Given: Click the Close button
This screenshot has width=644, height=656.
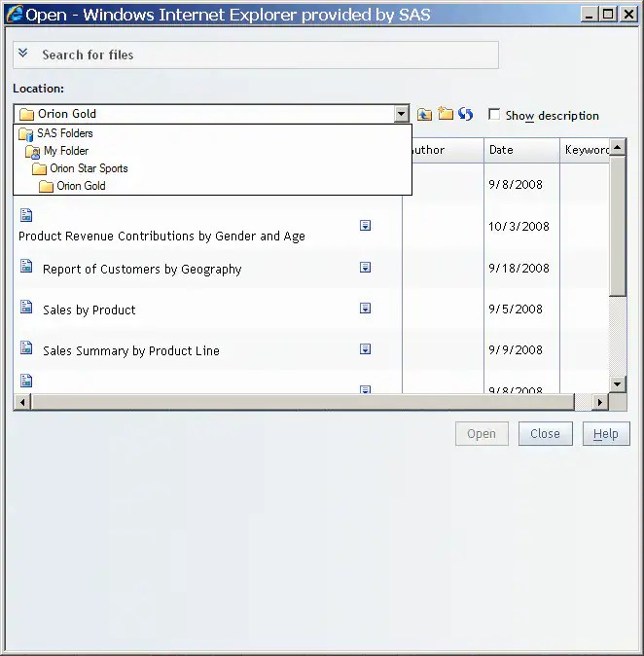Looking at the screenshot, I should click(546, 433).
